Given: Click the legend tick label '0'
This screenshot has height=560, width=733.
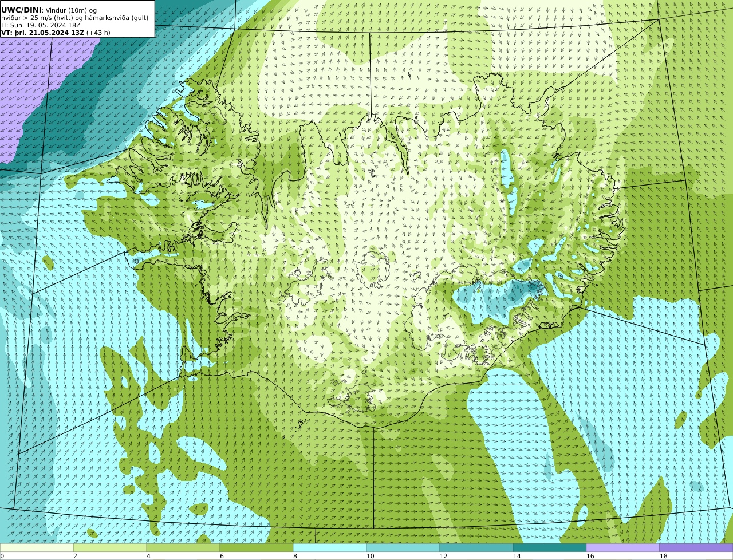Looking at the screenshot, I should [x=2, y=556].
